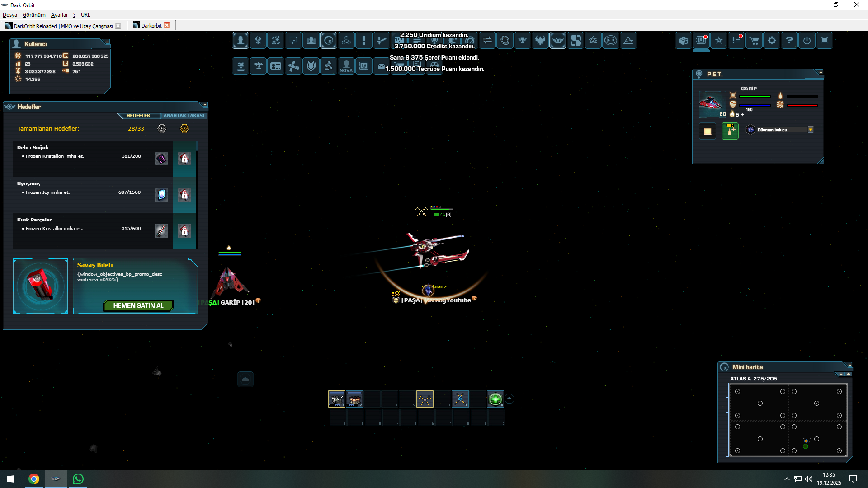868x488 pixels.
Task: Minimize the P.E.T. panel
Action: [821, 72]
